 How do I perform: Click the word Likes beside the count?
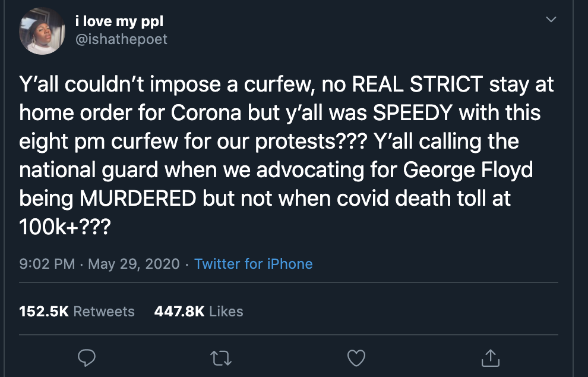tap(226, 311)
